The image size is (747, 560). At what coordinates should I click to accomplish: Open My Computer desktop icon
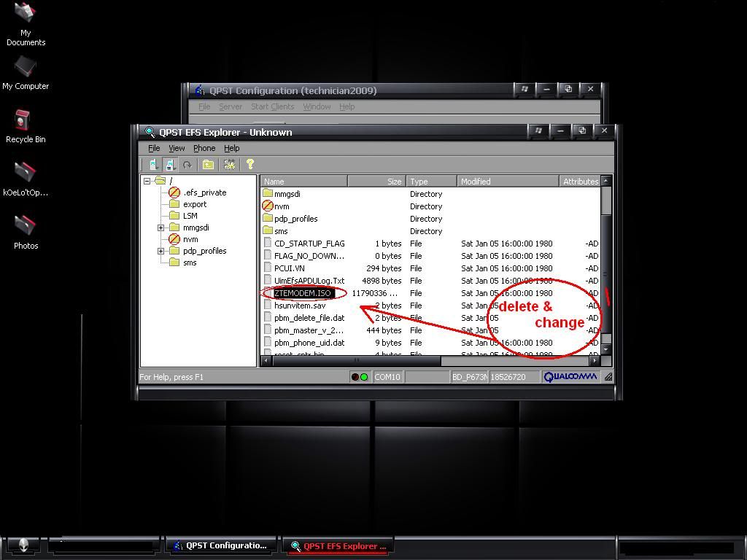26,74
